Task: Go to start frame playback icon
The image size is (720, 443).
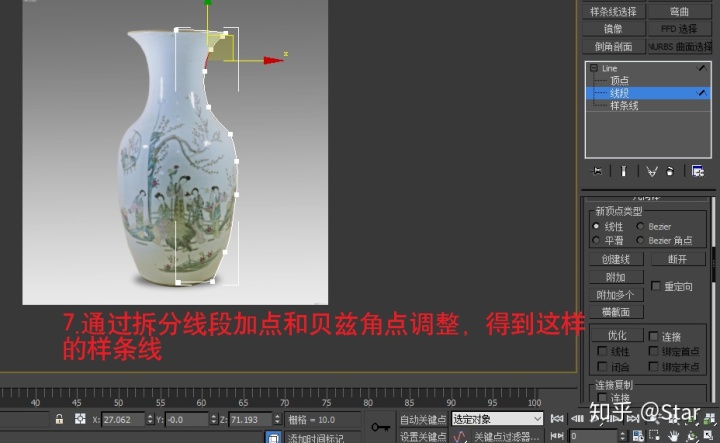Action: click(557, 419)
